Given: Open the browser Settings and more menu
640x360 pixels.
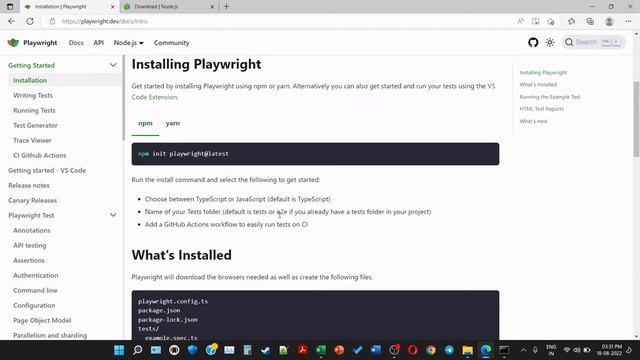Looking at the screenshot, I should (628, 21).
